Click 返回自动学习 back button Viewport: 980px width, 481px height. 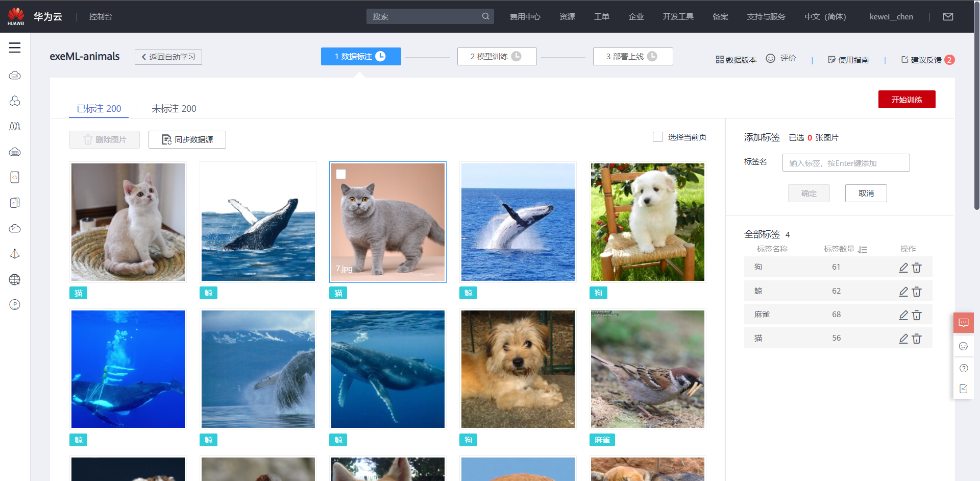(168, 57)
